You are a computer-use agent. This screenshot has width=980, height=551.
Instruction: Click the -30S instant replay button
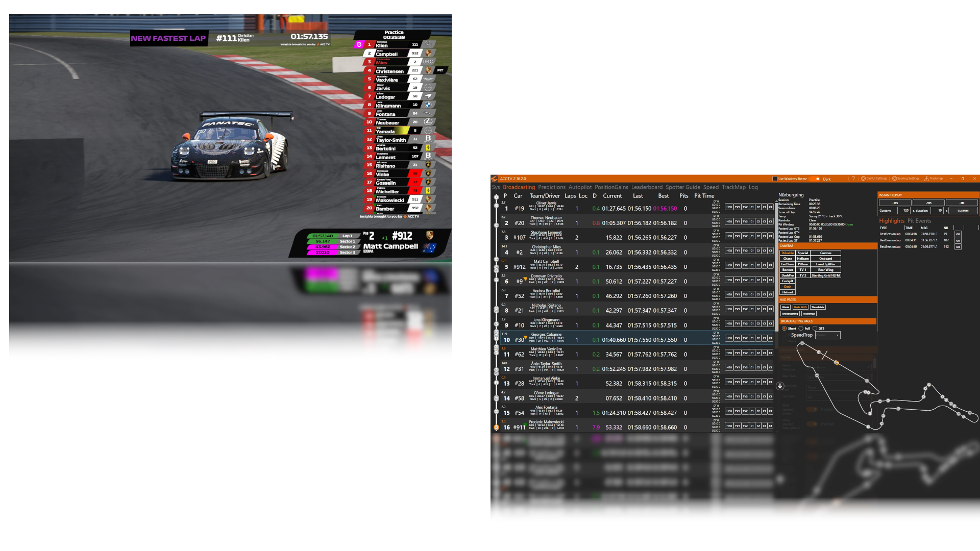(x=928, y=203)
